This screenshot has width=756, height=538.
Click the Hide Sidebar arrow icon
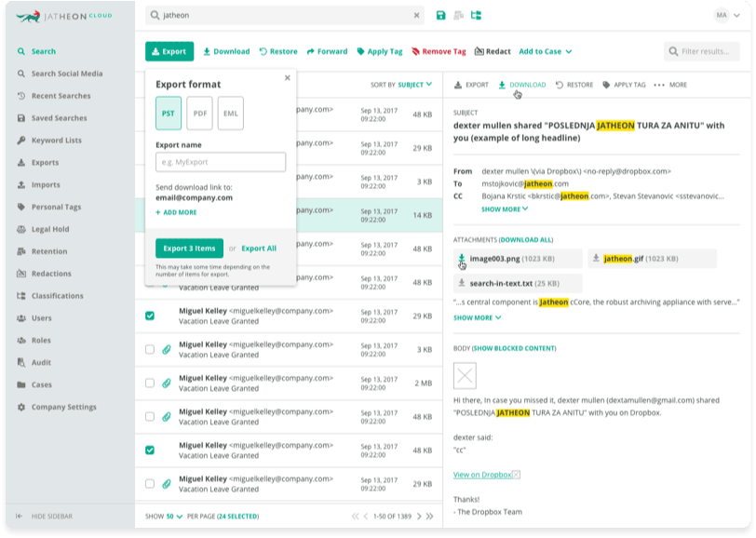pyautogui.click(x=19, y=517)
